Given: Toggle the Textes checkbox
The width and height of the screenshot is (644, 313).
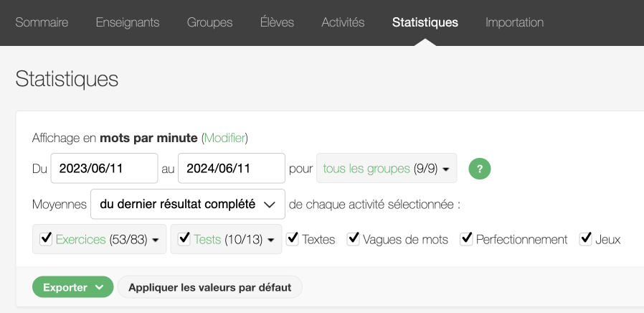Looking at the screenshot, I should 293,239.
